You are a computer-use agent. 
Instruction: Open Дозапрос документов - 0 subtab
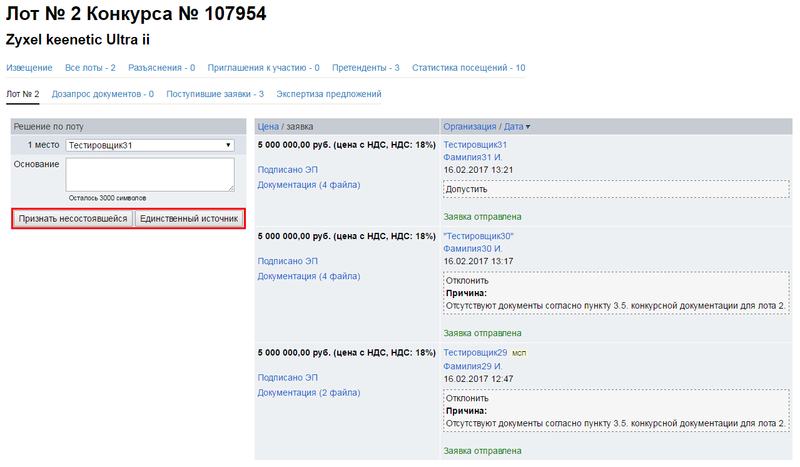pos(102,94)
